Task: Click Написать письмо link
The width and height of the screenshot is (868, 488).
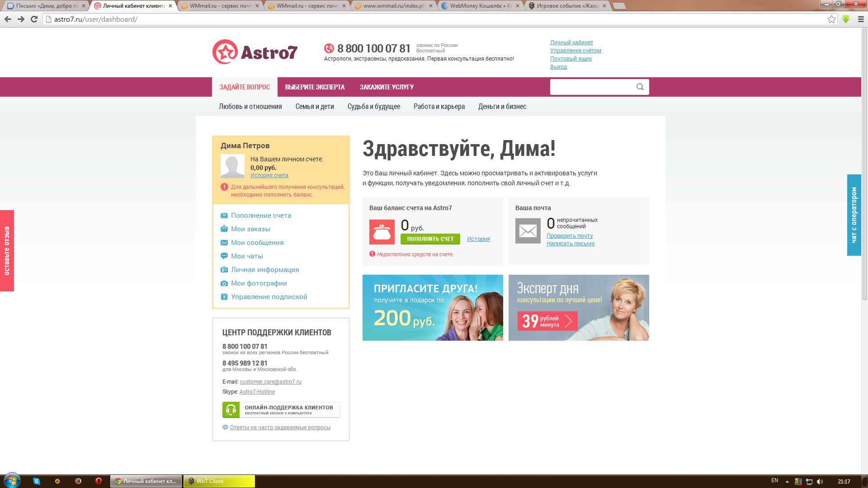Action: pos(571,244)
